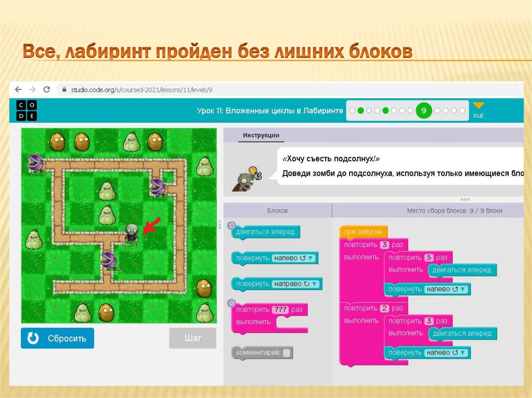Expand the ЕЩЁ dropdown triangle
This screenshot has height=398, width=532.
478,105
